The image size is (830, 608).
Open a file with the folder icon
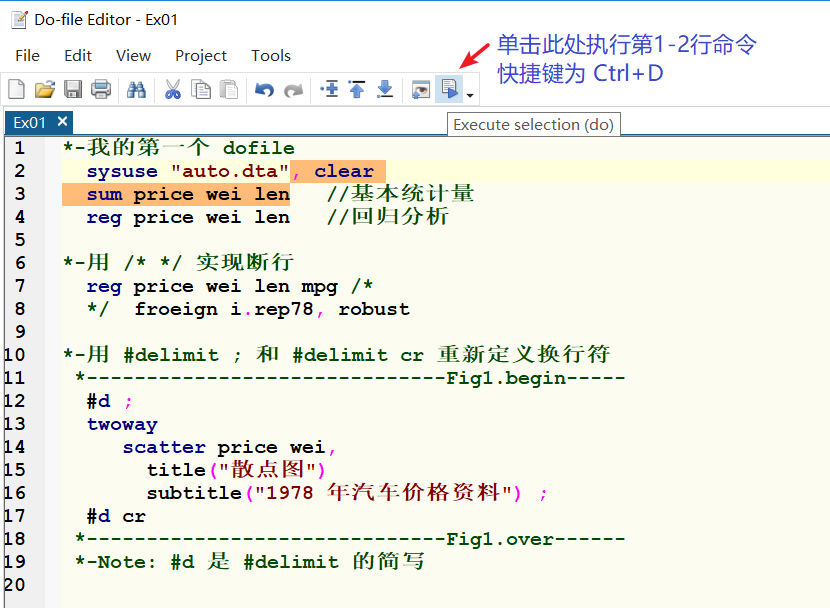click(x=45, y=89)
